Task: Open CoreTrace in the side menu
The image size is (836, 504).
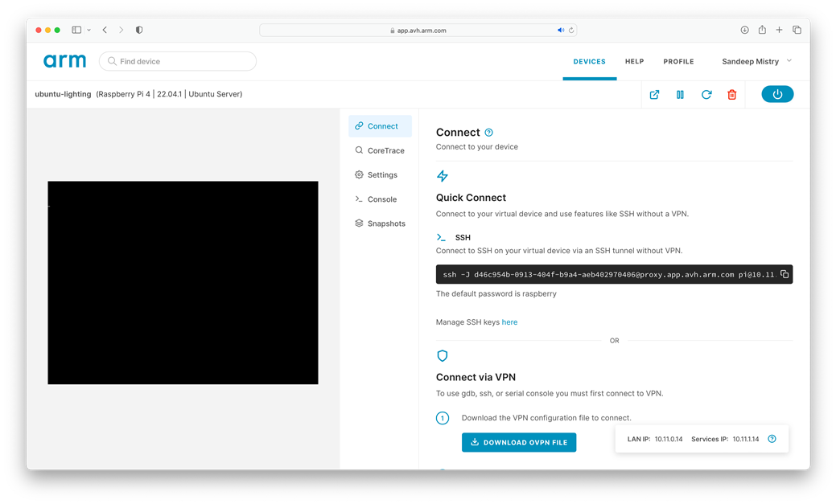Action: click(380, 151)
